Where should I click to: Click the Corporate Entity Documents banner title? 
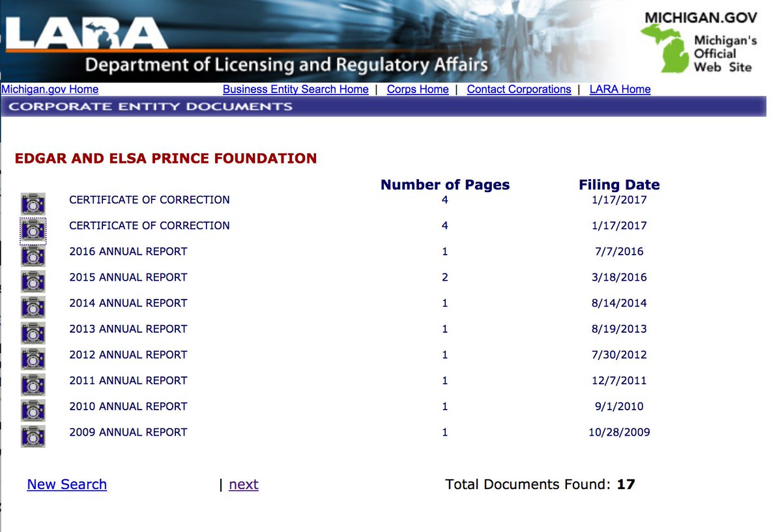151,106
